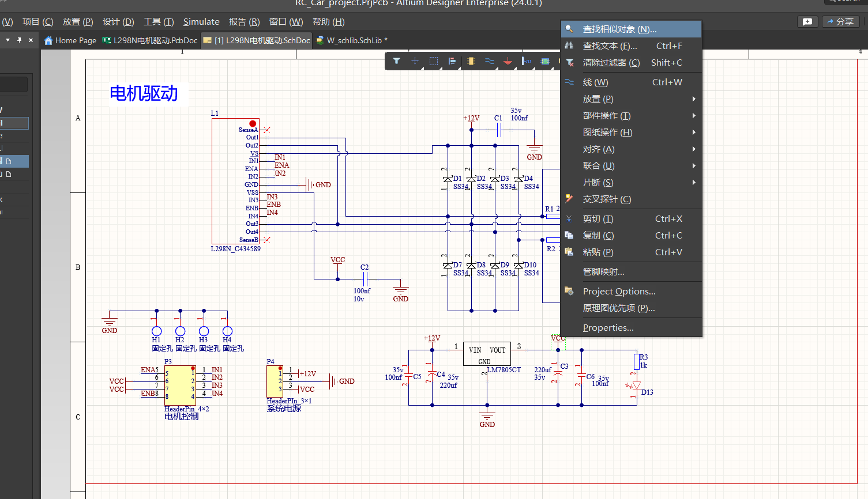Open 管脚映射... menu entry
Image resolution: width=868 pixels, height=499 pixels.
click(631, 271)
